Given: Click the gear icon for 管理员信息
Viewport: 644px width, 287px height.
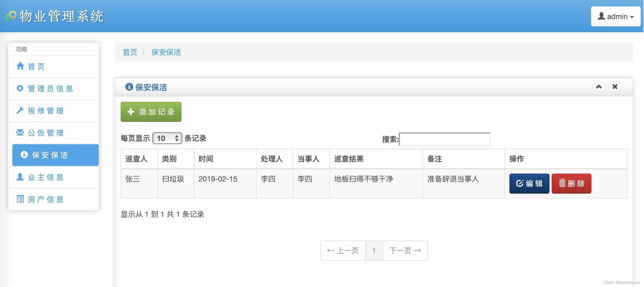Looking at the screenshot, I should [x=20, y=88].
